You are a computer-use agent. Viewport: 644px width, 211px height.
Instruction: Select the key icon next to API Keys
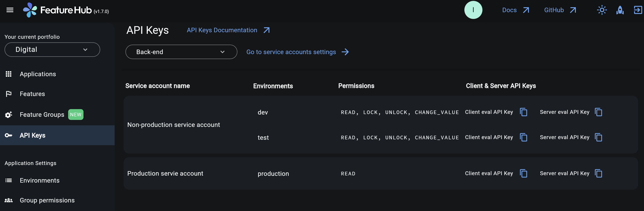click(x=9, y=135)
